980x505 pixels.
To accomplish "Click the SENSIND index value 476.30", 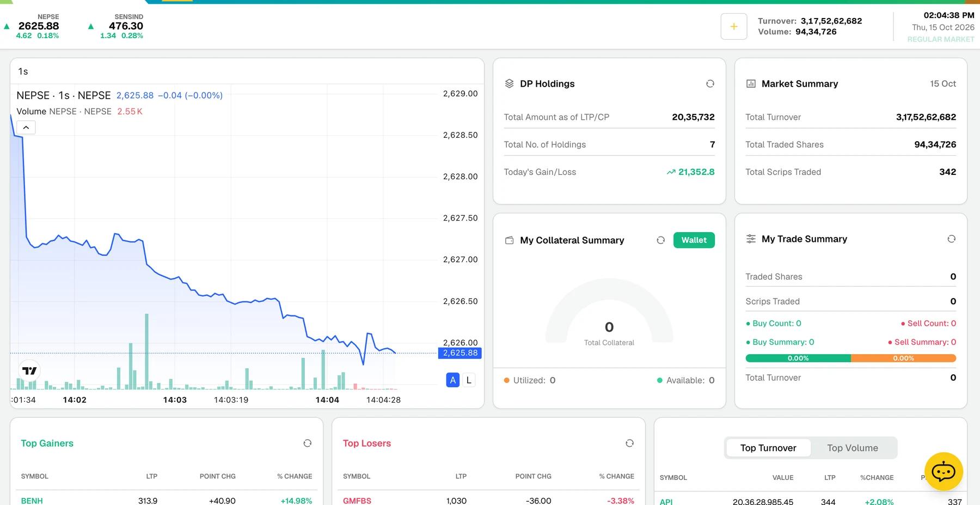I will click(x=126, y=26).
